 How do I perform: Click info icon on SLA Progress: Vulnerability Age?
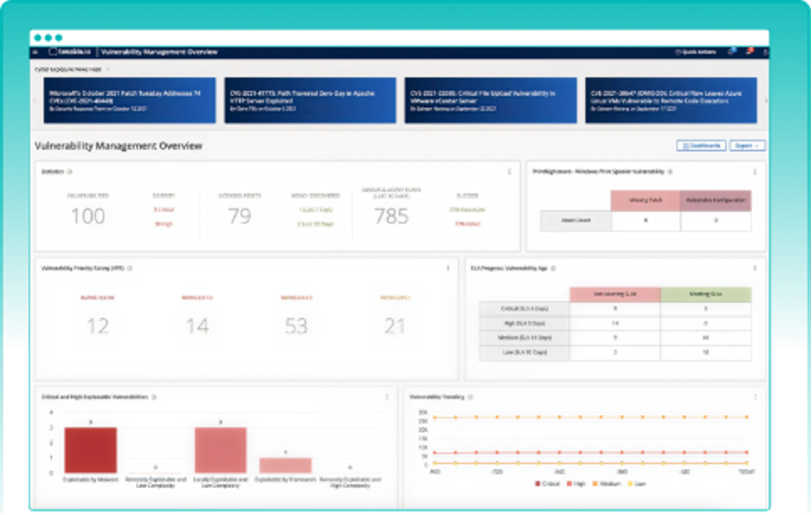tap(554, 268)
